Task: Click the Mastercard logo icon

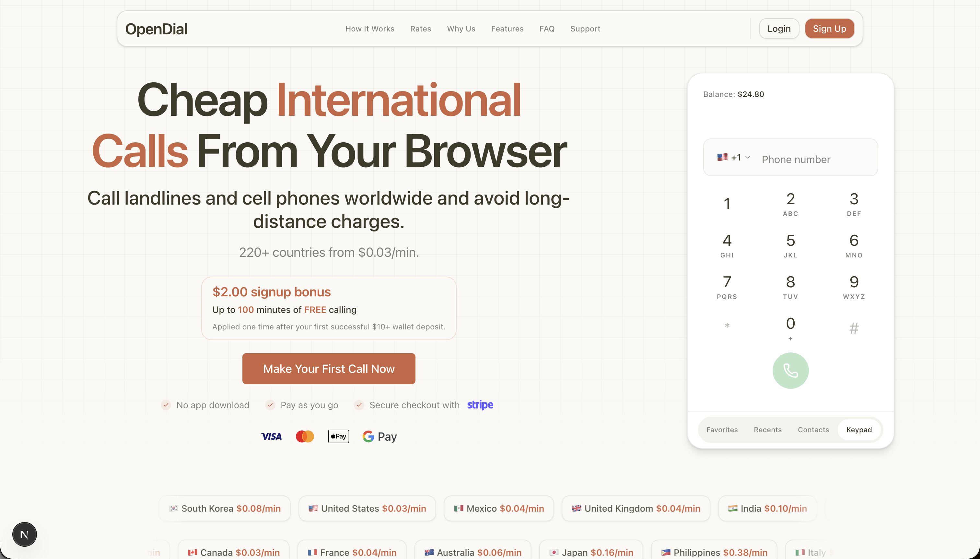Action: click(305, 436)
